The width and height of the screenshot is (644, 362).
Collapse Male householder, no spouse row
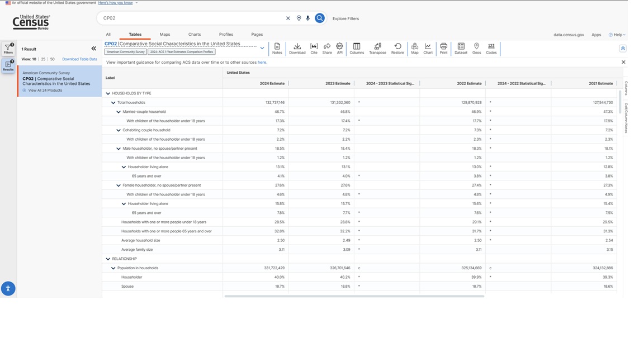click(x=119, y=149)
